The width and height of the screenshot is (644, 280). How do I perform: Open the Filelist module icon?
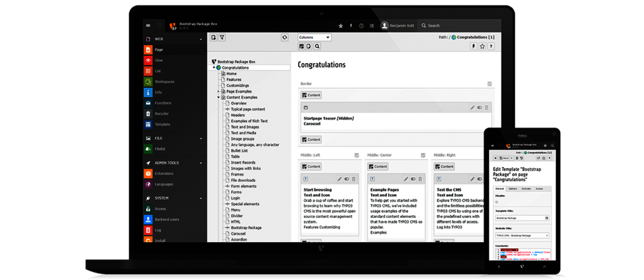(x=149, y=149)
